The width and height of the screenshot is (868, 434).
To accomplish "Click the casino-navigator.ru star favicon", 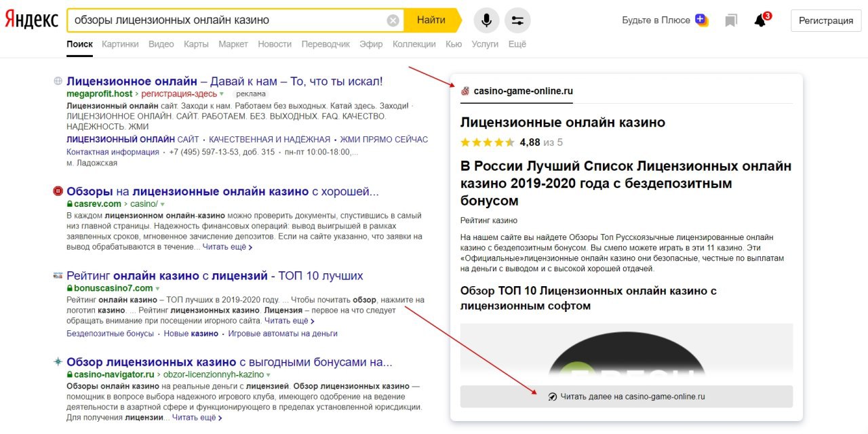I will point(58,362).
